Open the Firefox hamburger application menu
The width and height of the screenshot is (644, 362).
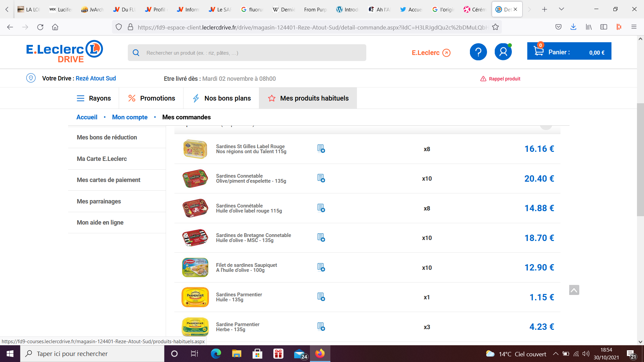(634, 27)
